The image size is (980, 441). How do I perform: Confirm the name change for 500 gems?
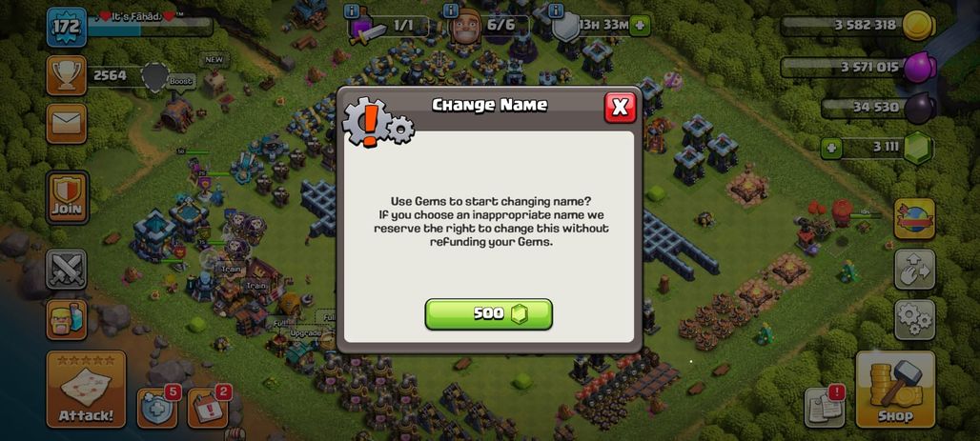click(489, 313)
